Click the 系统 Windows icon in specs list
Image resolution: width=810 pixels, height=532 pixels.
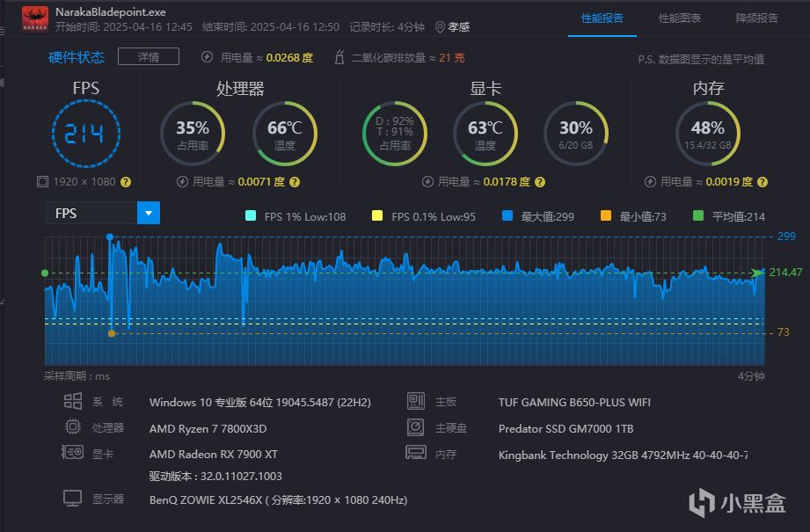tap(73, 401)
